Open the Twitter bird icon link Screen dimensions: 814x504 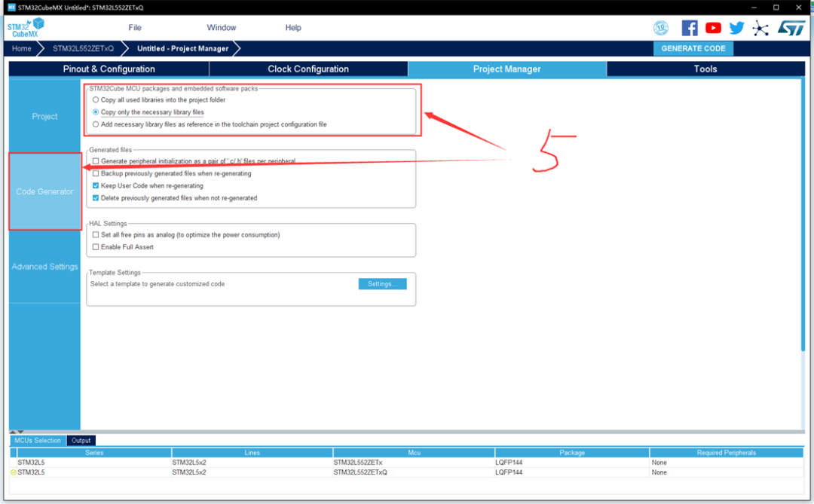(x=736, y=28)
